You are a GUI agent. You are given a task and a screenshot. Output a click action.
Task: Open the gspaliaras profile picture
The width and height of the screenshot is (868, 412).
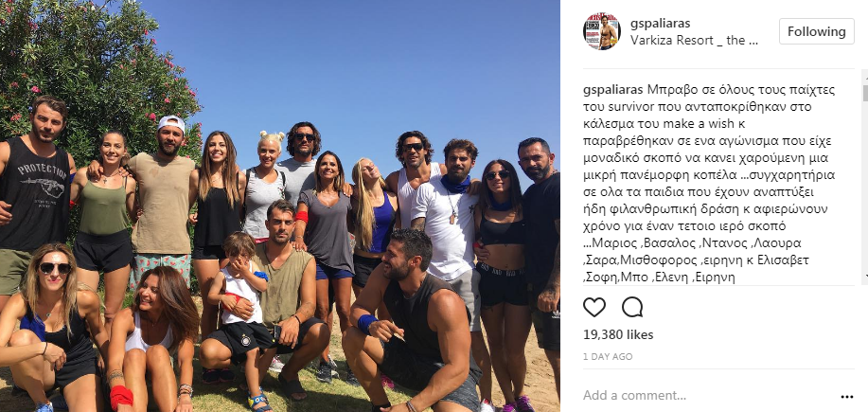click(x=602, y=31)
